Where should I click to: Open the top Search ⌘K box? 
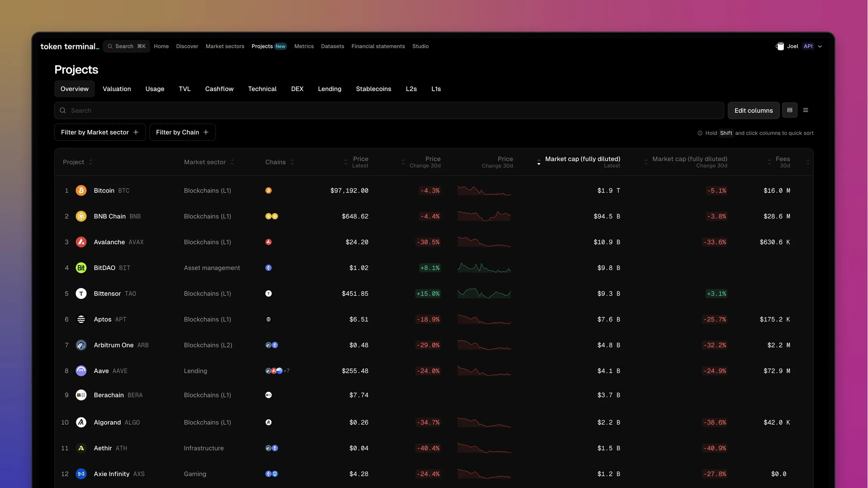click(x=126, y=46)
